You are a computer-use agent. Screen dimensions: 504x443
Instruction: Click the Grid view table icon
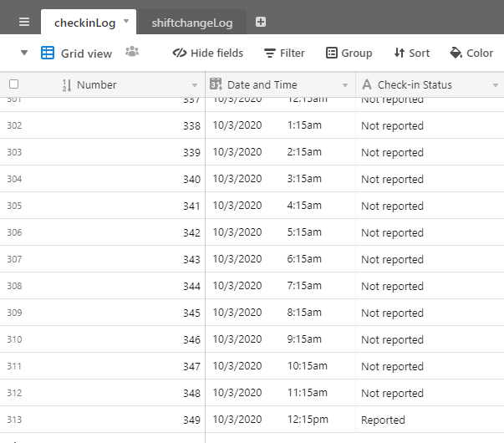(48, 53)
